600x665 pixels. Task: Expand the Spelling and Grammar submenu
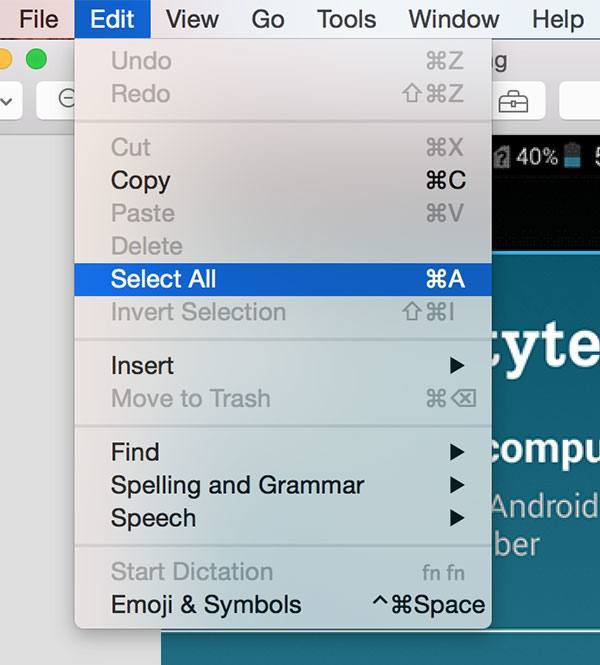click(x=283, y=485)
